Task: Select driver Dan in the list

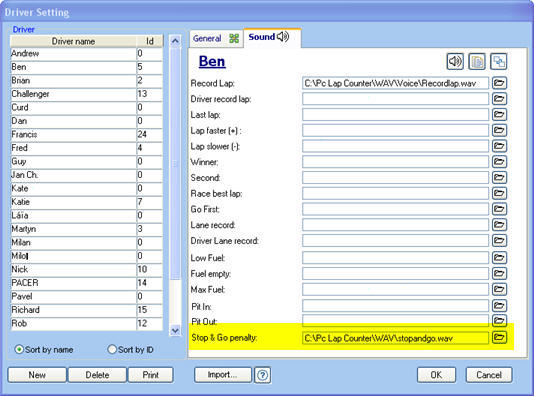Action: [x=73, y=121]
